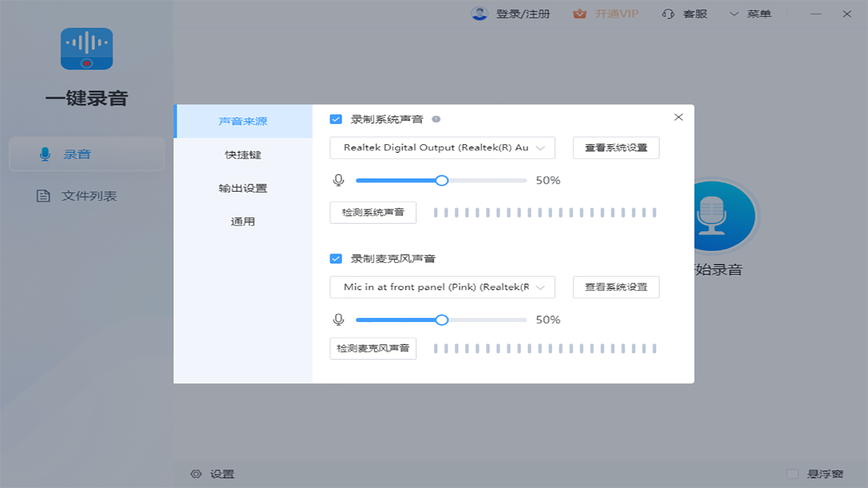Click 登录/注册 in the title bar
This screenshot has width=868, height=488.
519,14
